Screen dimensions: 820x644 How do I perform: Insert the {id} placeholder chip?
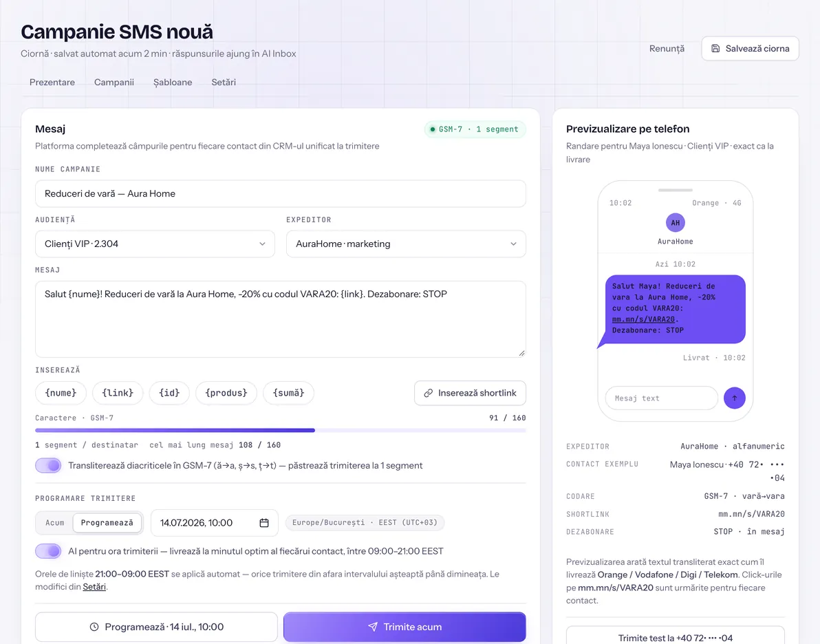169,393
